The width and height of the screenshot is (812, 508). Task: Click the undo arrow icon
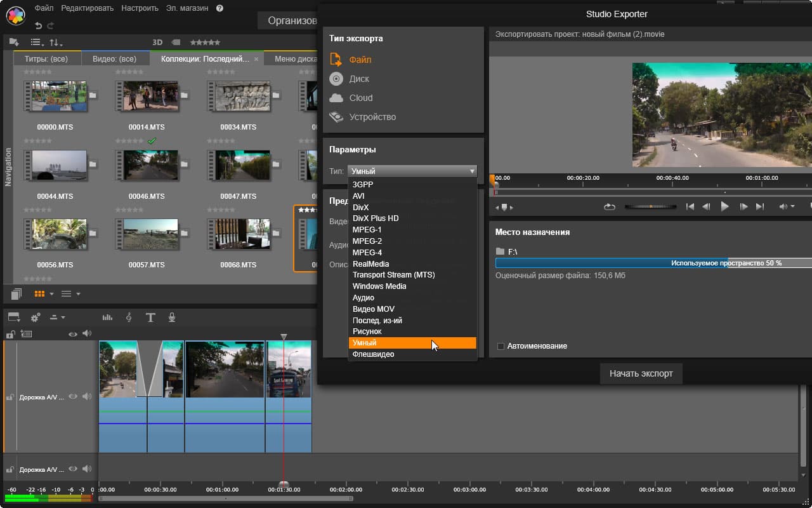pyautogui.click(x=39, y=25)
